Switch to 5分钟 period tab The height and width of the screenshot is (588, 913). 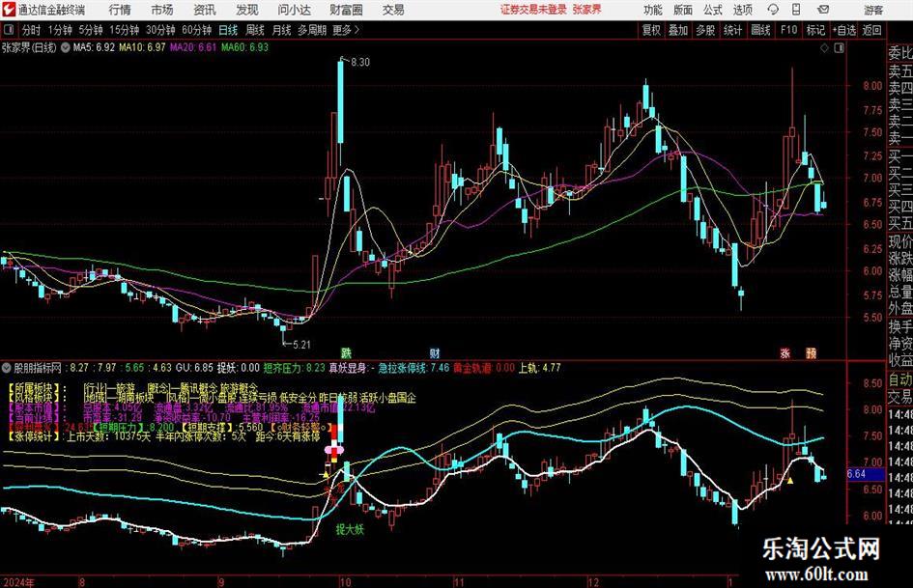(x=91, y=30)
